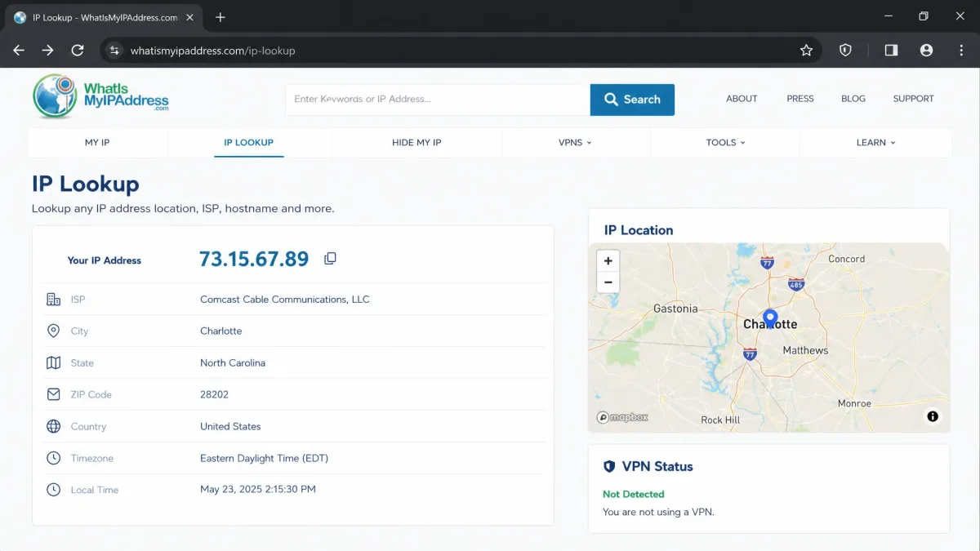Select Comcast Cable Communications, LLC text
The image size is (980, 551).
pos(285,300)
